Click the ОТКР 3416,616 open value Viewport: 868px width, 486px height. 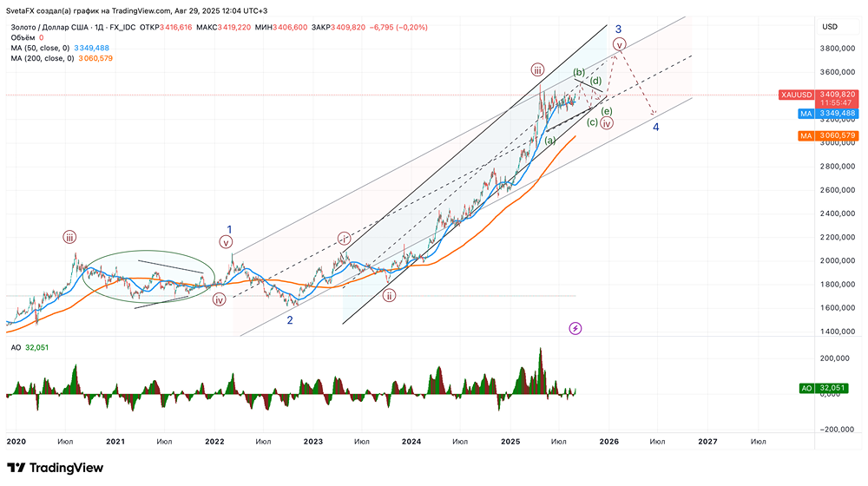pyautogui.click(x=166, y=27)
